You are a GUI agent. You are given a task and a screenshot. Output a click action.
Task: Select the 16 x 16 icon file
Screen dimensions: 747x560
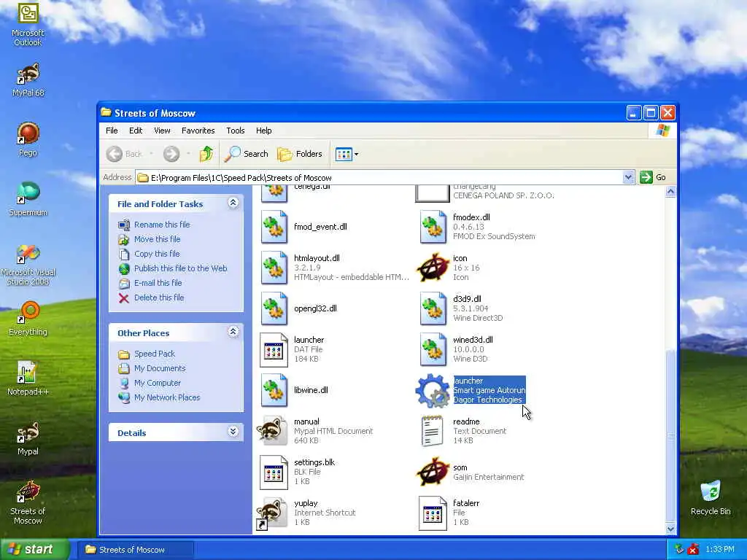point(433,268)
